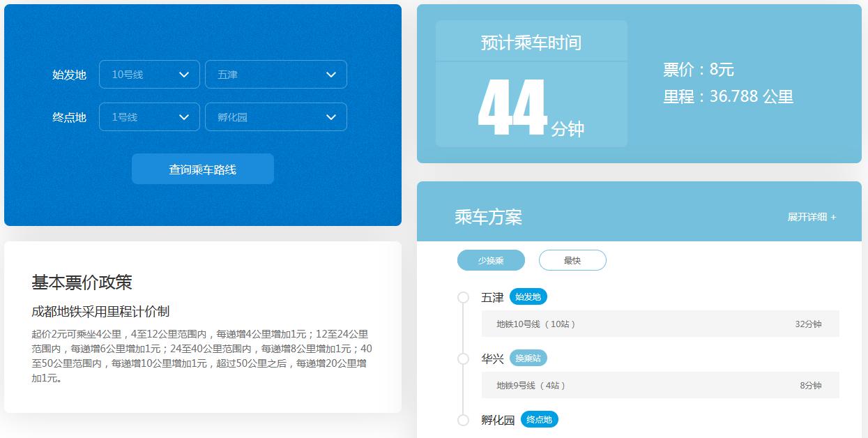868x438 pixels.
Task: Switch to the 最快 route tab
Action: tap(572, 259)
